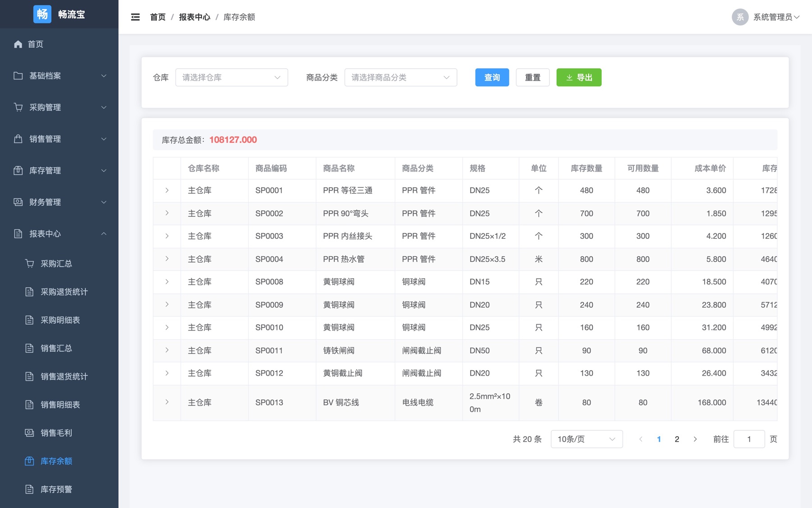Go to next page arrow in pagination
Screen dimensions: 812x508
(x=695, y=439)
